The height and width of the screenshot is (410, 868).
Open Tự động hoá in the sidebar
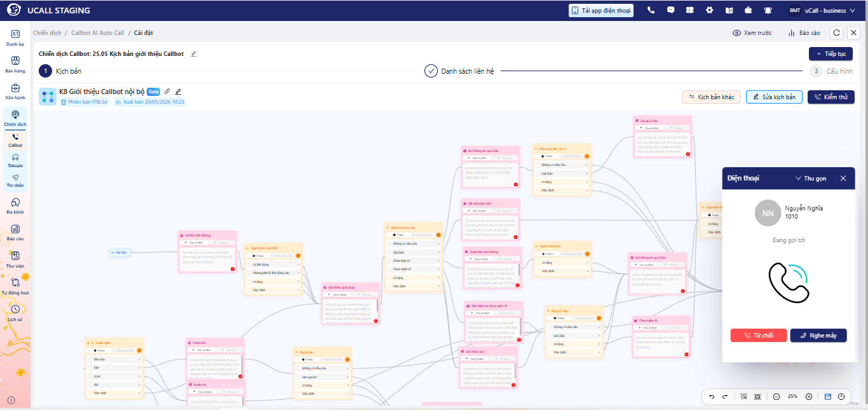pos(15,287)
